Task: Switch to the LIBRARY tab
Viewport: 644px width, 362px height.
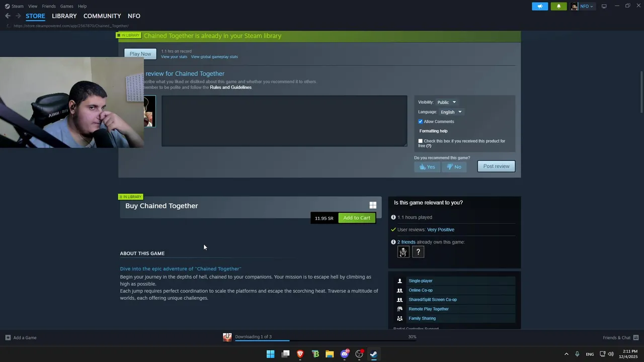Action: 64,16
